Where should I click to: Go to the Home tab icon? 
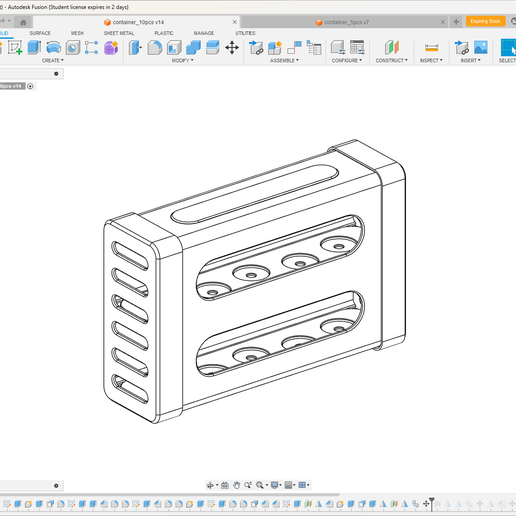[23, 22]
